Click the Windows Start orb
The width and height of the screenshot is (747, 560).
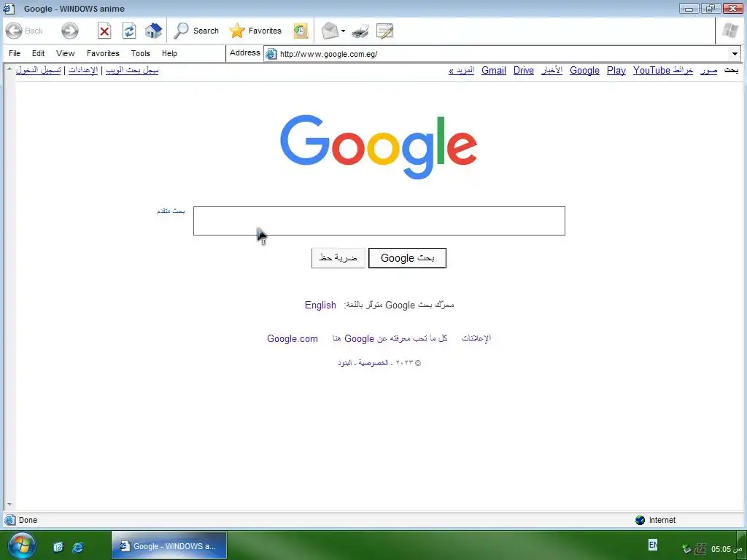point(22,545)
